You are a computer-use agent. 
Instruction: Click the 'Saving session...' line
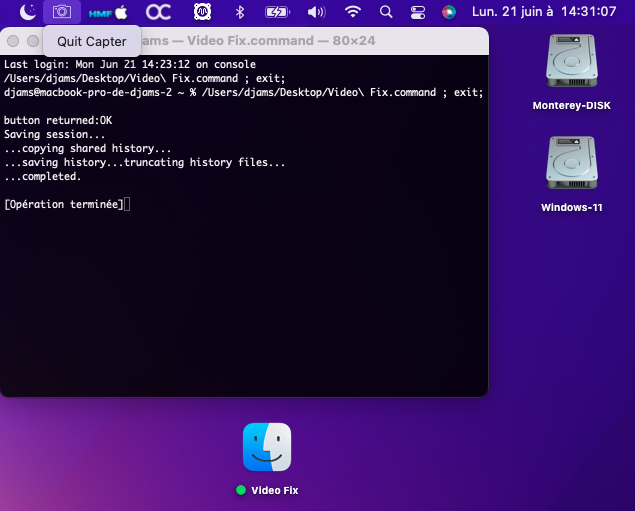pyautogui.click(x=54, y=134)
